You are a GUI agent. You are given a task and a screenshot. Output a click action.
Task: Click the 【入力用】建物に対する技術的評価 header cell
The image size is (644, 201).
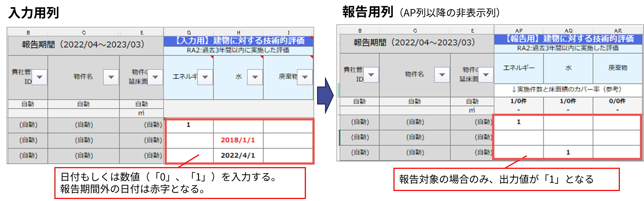pyautogui.click(x=238, y=41)
